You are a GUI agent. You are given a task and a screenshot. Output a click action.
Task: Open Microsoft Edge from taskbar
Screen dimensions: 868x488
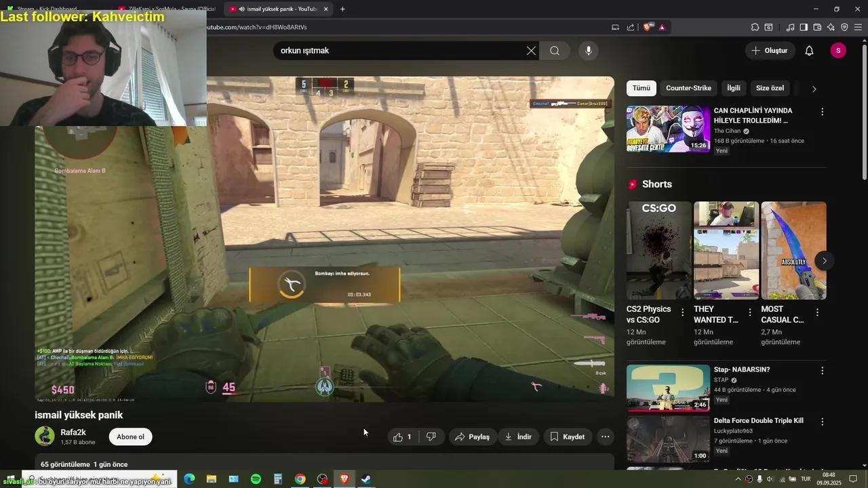pyautogui.click(x=189, y=479)
